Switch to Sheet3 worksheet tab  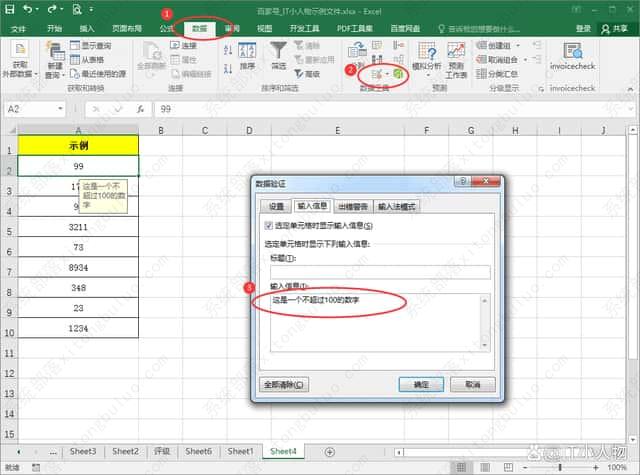(83, 451)
